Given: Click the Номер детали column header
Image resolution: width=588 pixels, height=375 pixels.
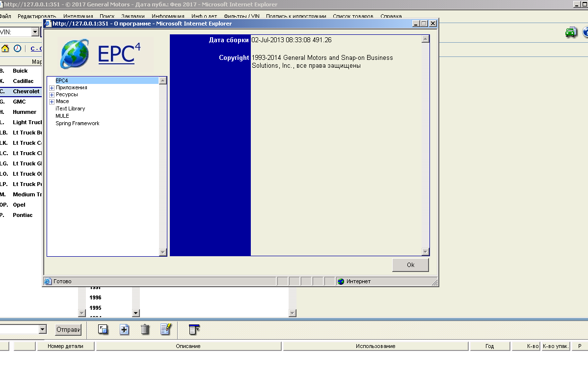Looking at the screenshot, I should pyautogui.click(x=65, y=346).
